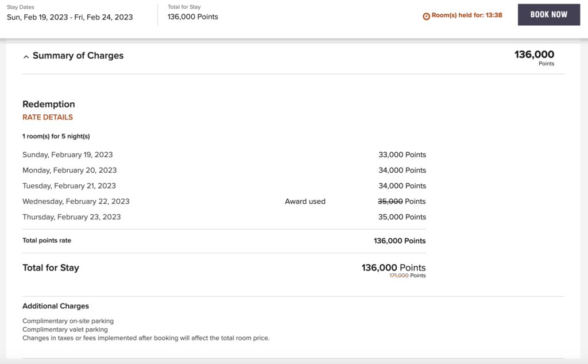Collapse the Summary of Charges chevron
This screenshot has width=588, height=364.
pyautogui.click(x=26, y=56)
